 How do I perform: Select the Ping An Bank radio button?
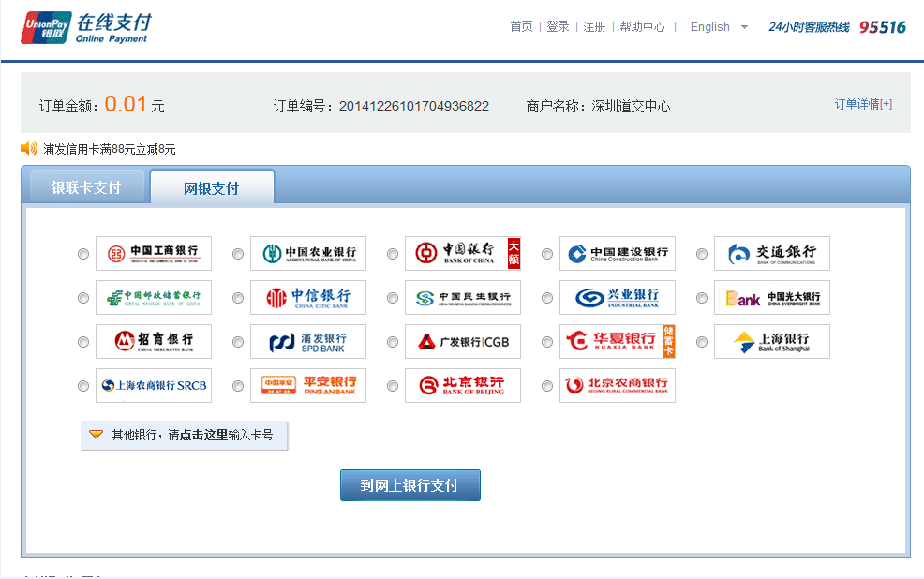pos(238,386)
